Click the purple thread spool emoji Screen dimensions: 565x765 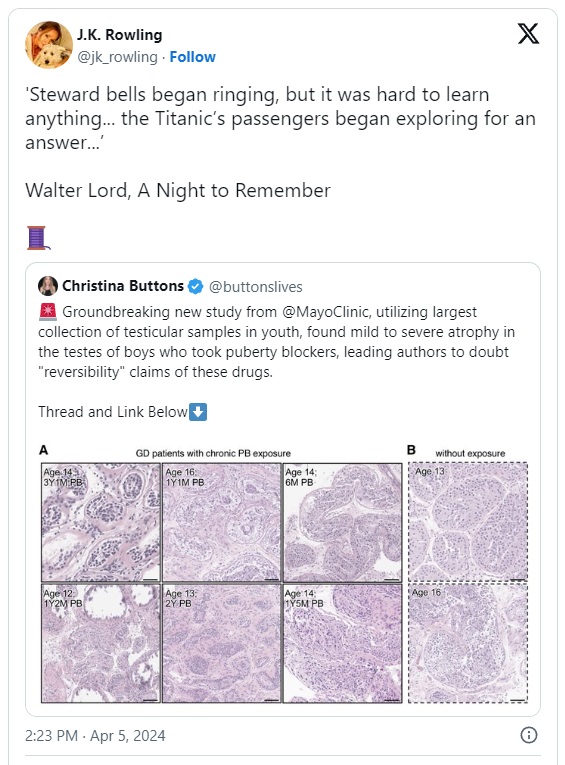38,238
